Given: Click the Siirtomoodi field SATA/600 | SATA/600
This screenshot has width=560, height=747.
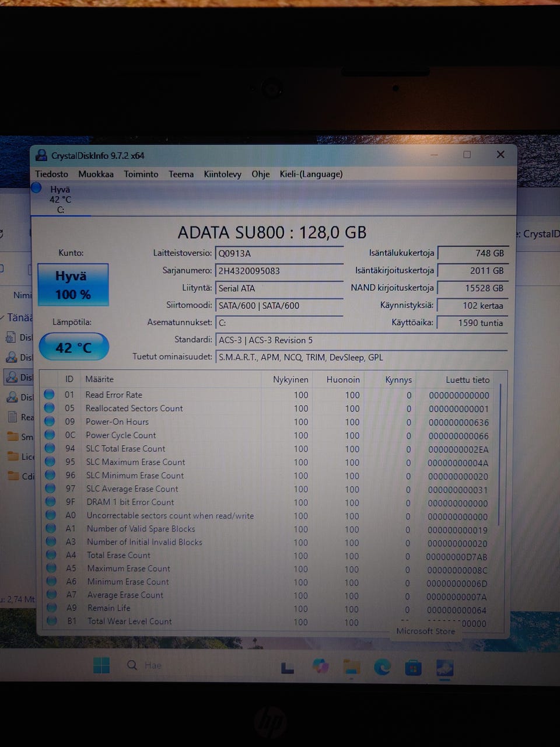Looking at the screenshot, I should pos(279,305).
